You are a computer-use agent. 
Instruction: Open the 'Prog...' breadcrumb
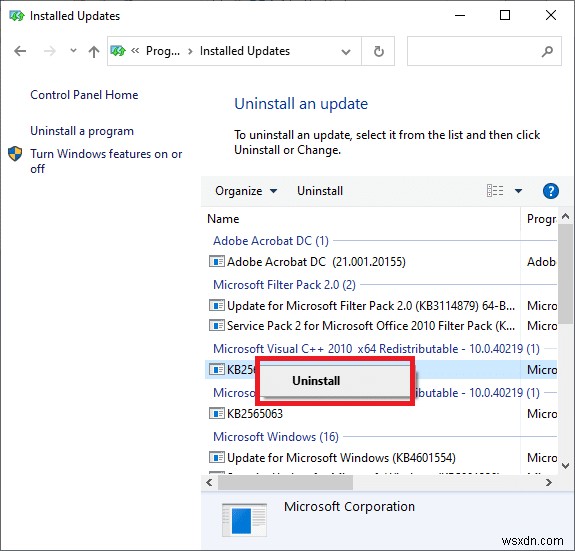coord(163,51)
